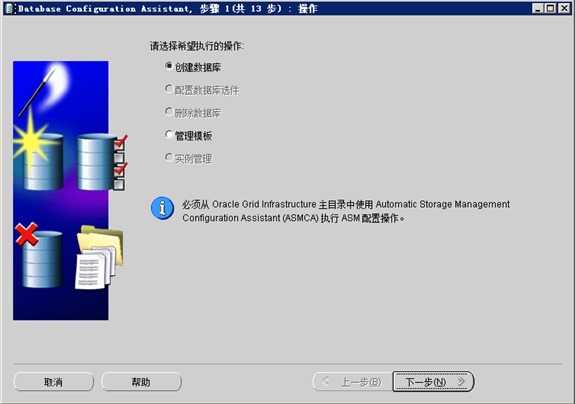Click the database with red checkmarks icon
575x404 pixels.
coord(102,162)
